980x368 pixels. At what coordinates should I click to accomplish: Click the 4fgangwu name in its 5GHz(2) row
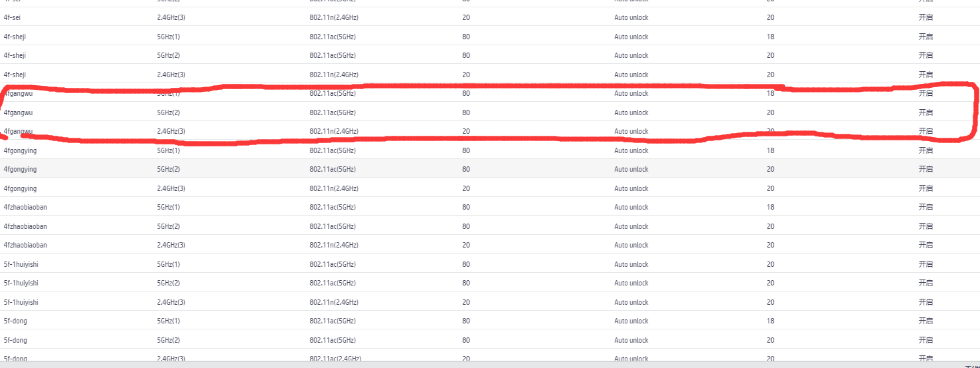click(x=18, y=112)
